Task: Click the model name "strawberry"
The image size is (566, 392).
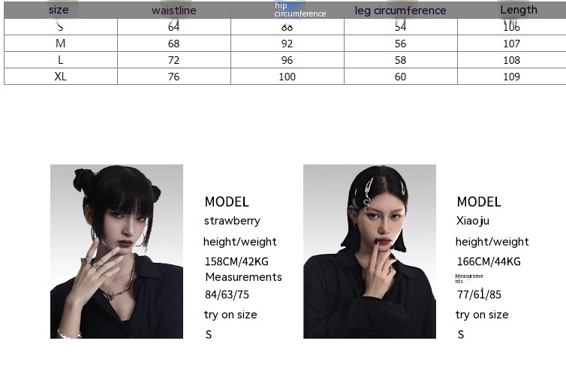Action: click(232, 221)
